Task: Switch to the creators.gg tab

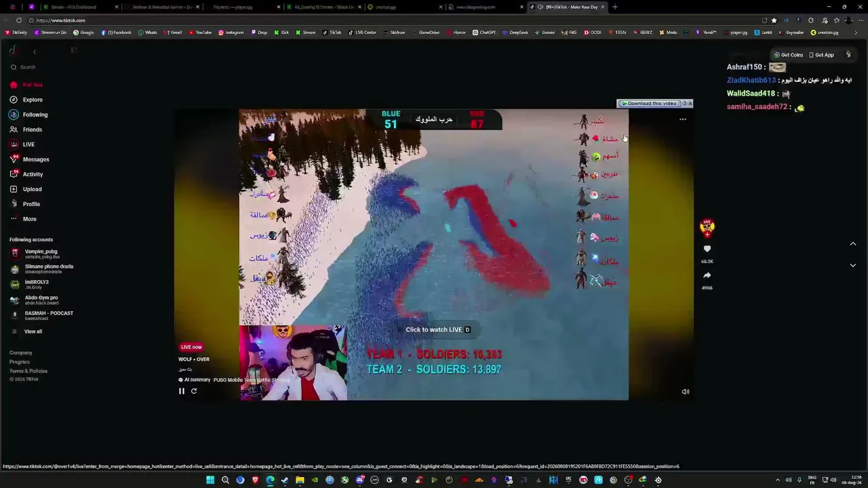Action: pos(405,7)
